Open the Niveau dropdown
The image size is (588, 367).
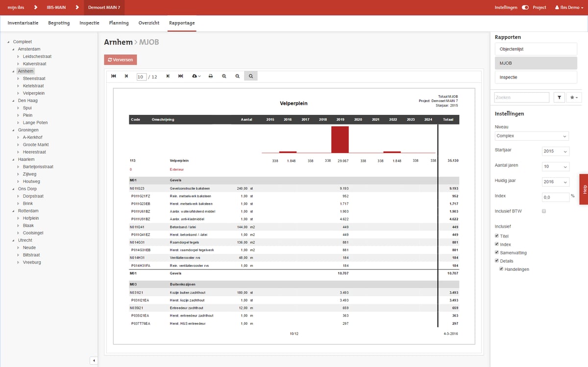tap(532, 136)
